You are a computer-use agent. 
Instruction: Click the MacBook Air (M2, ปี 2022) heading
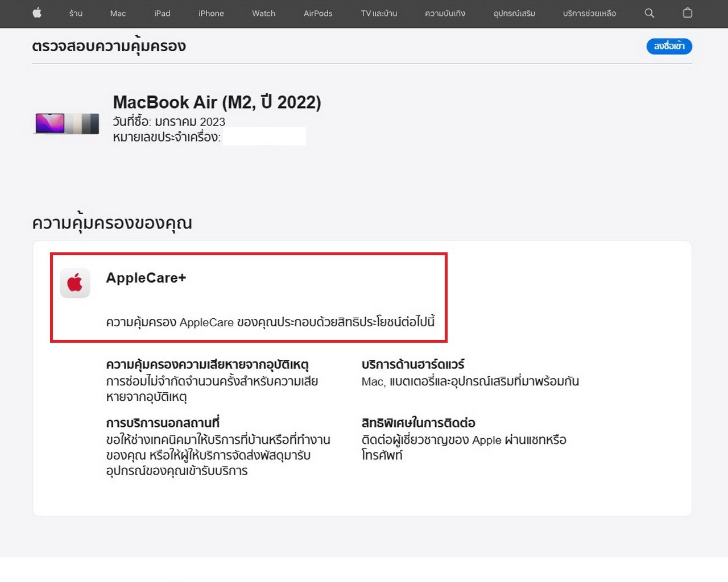(x=217, y=102)
